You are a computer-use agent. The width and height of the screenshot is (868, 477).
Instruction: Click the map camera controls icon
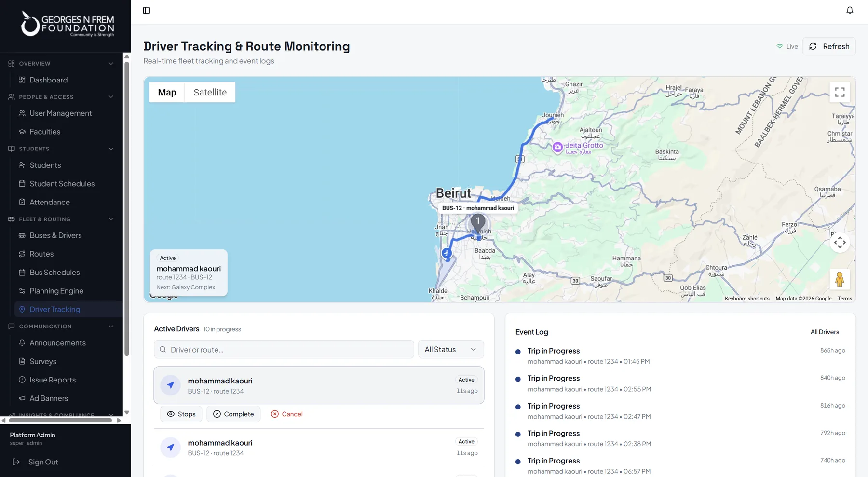coord(840,242)
